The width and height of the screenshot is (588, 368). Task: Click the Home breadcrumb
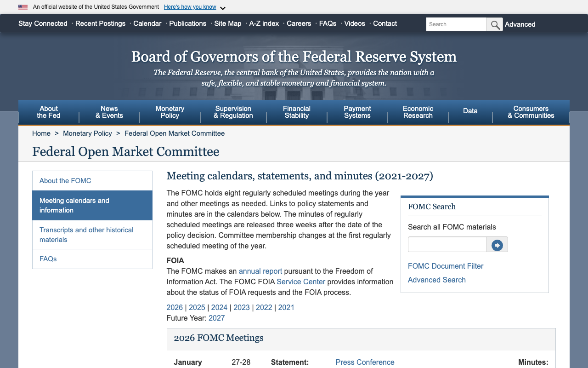coord(41,133)
